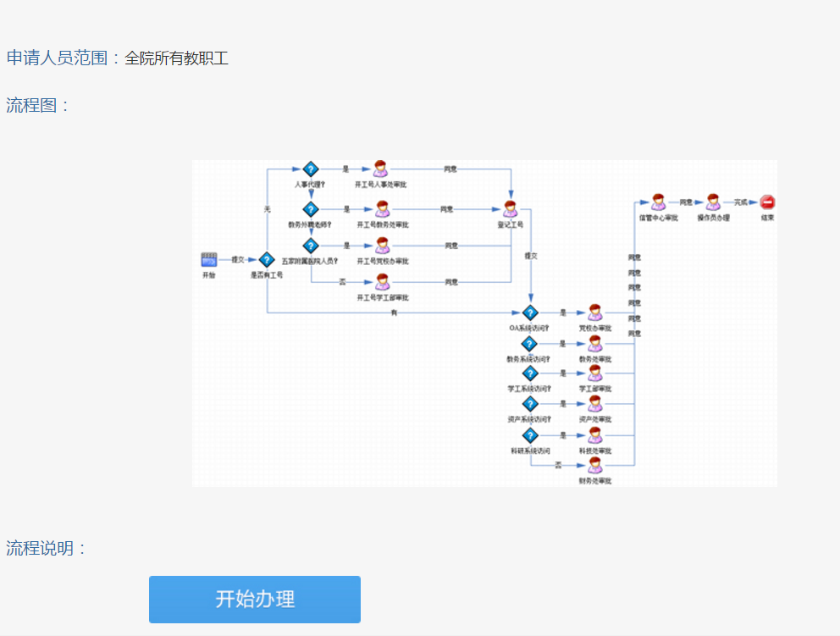The height and width of the screenshot is (636, 840).
Task: Select the 信管中心审批 approver node
Action: [658, 202]
